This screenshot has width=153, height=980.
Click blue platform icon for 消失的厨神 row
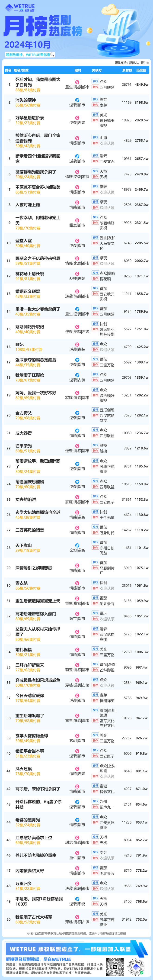77,100
